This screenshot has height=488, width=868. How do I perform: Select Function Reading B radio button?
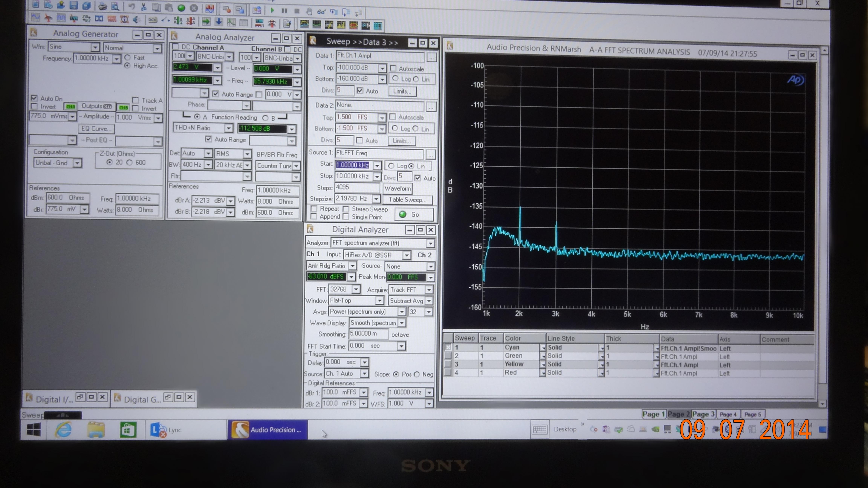(x=265, y=118)
